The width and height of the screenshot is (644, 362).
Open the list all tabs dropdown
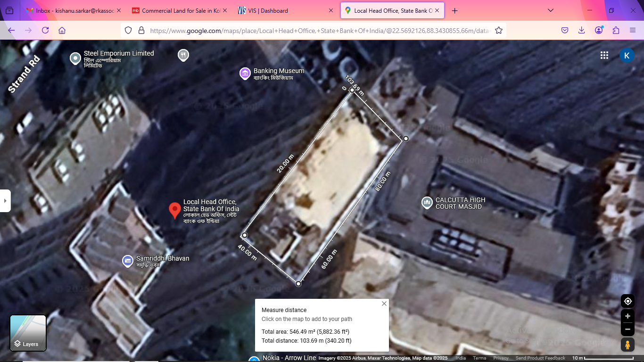551,10
